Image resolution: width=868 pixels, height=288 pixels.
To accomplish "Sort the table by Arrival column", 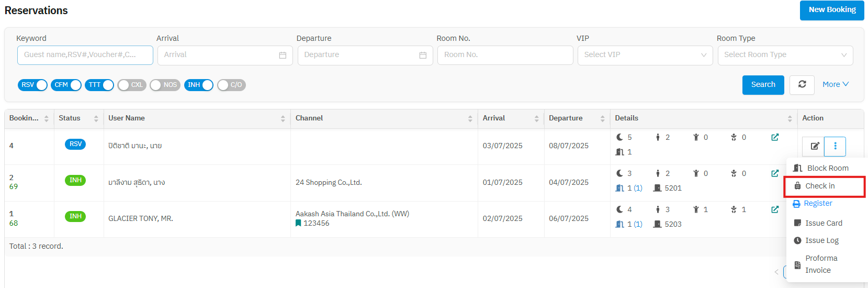I will pos(536,119).
